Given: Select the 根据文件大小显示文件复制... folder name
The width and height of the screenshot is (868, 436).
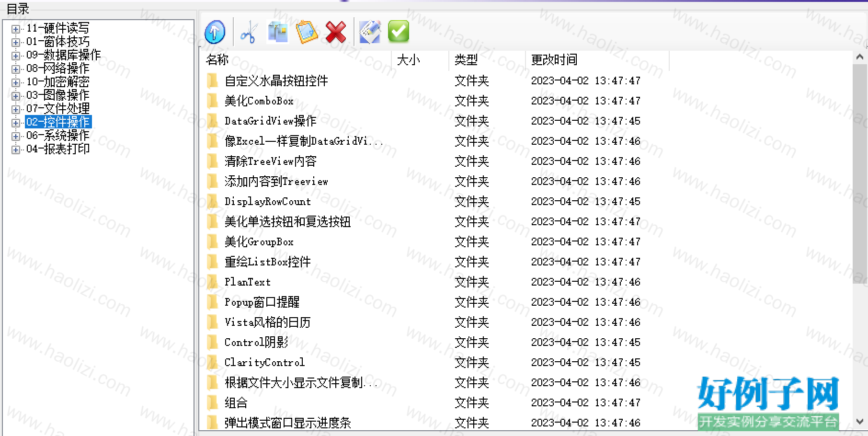Looking at the screenshot, I should [x=301, y=383].
